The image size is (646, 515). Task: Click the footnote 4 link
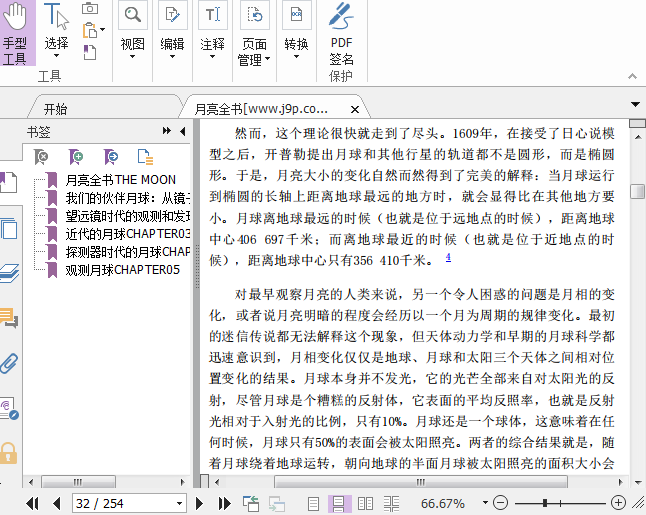[x=448, y=258]
